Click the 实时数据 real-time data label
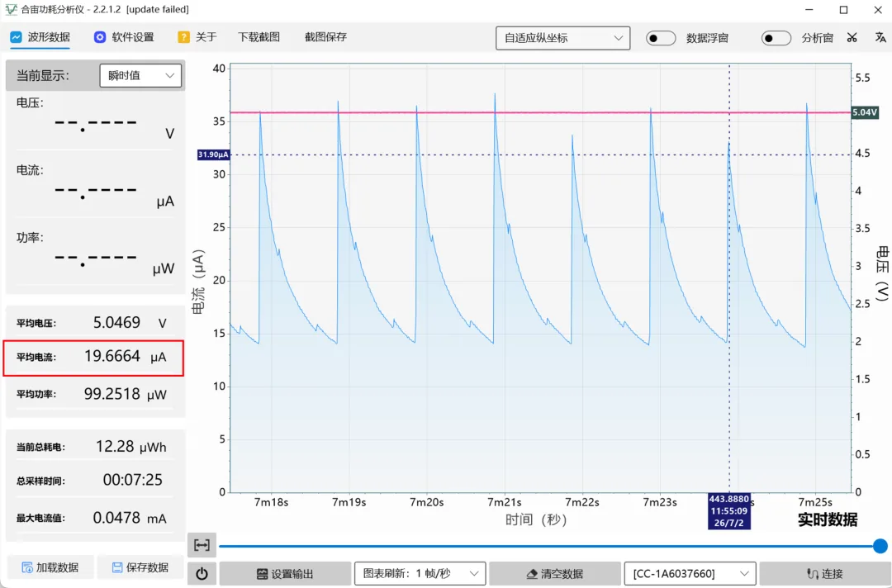 pyautogui.click(x=827, y=519)
